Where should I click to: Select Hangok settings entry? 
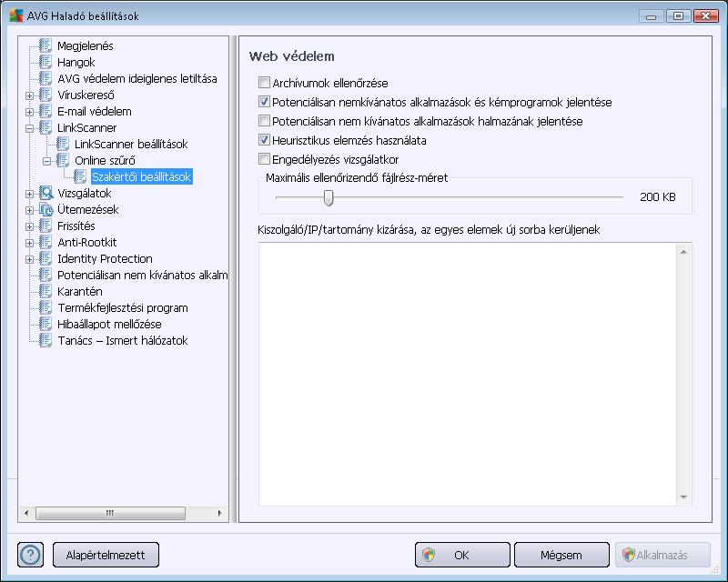click(x=76, y=62)
